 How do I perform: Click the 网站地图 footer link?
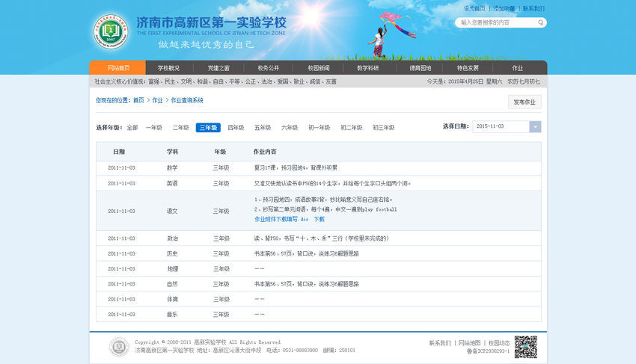coord(469,343)
